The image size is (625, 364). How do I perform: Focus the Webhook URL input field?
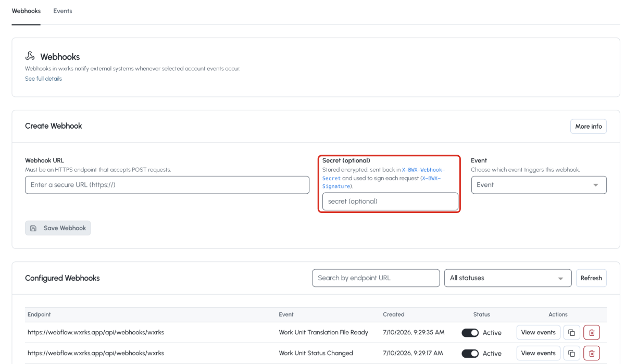pos(167,185)
